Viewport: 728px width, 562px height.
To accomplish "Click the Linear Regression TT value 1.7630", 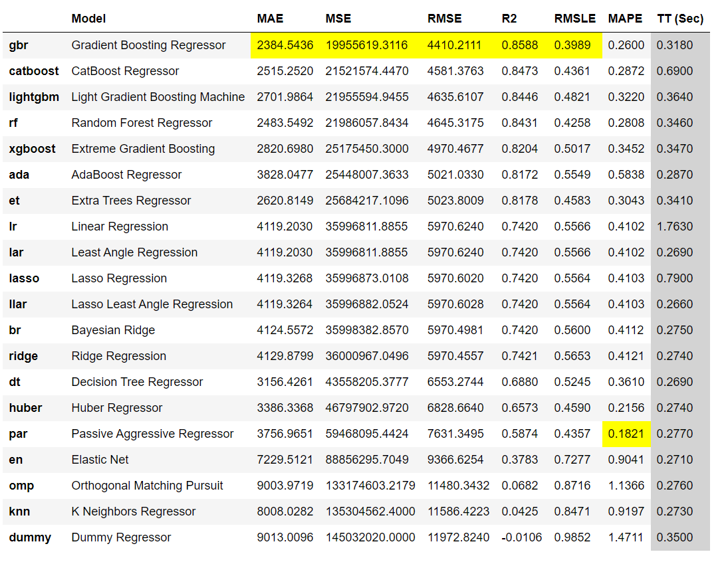I will pyautogui.click(x=675, y=227).
